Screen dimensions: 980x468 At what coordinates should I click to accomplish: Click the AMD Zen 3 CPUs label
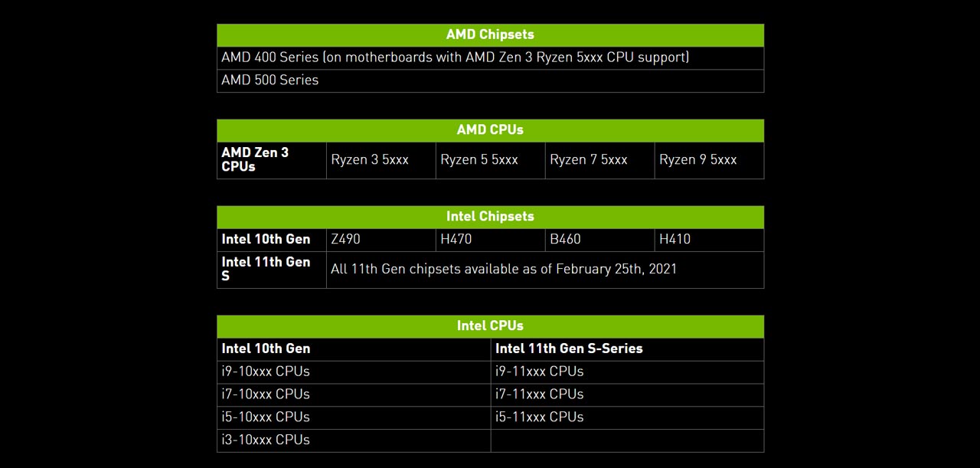click(x=256, y=159)
